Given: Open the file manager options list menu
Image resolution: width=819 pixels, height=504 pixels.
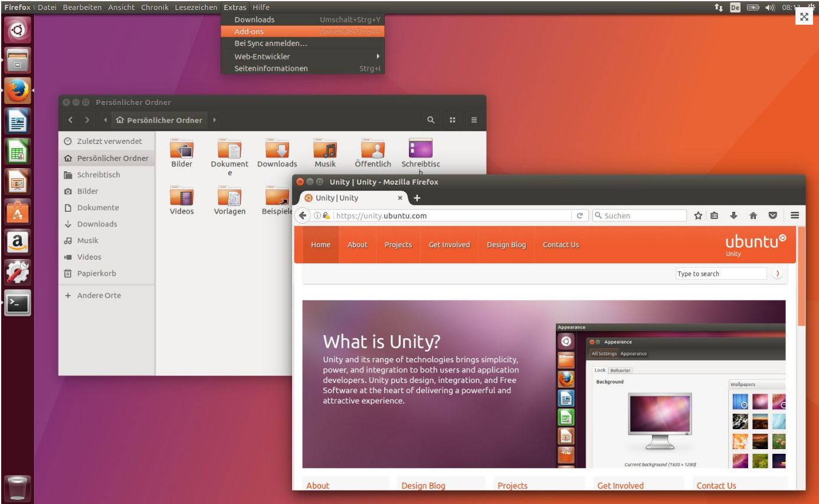Looking at the screenshot, I should pyautogui.click(x=474, y=120).
